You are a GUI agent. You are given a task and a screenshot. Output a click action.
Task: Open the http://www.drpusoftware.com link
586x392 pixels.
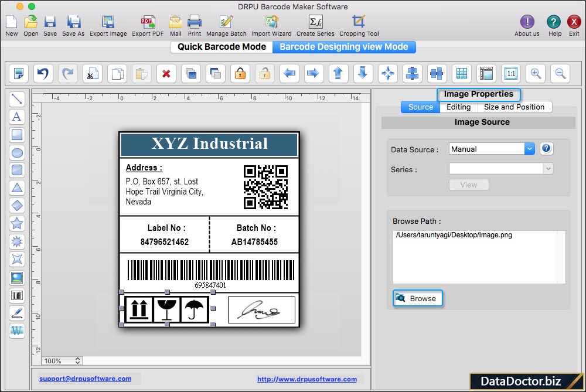(307, 379)
